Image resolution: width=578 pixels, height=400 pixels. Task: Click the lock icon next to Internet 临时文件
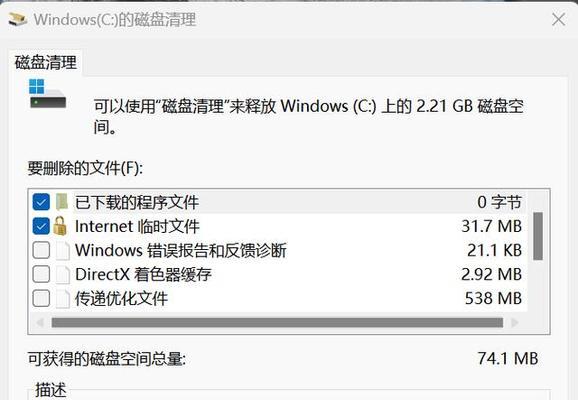point(60,226)
